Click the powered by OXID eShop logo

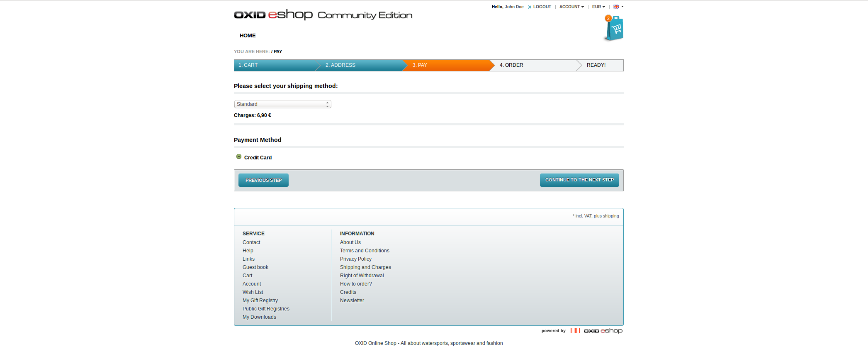click(603, 331)
